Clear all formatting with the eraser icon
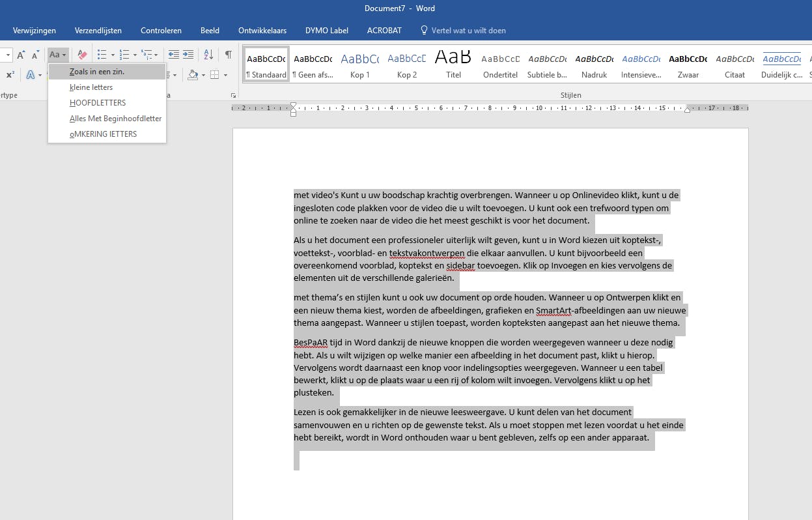The height and width of the screenshot is (520, 812). pos(82,55)
